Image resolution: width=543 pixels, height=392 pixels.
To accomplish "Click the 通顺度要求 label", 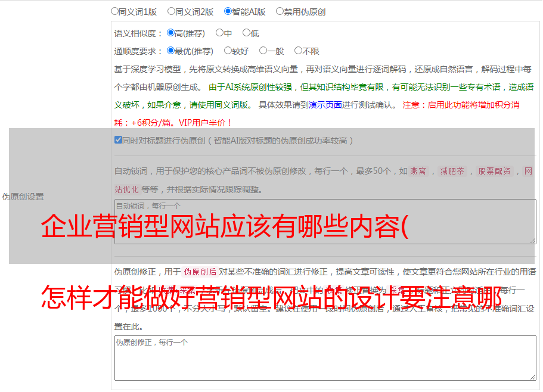I will pos(138,52).
